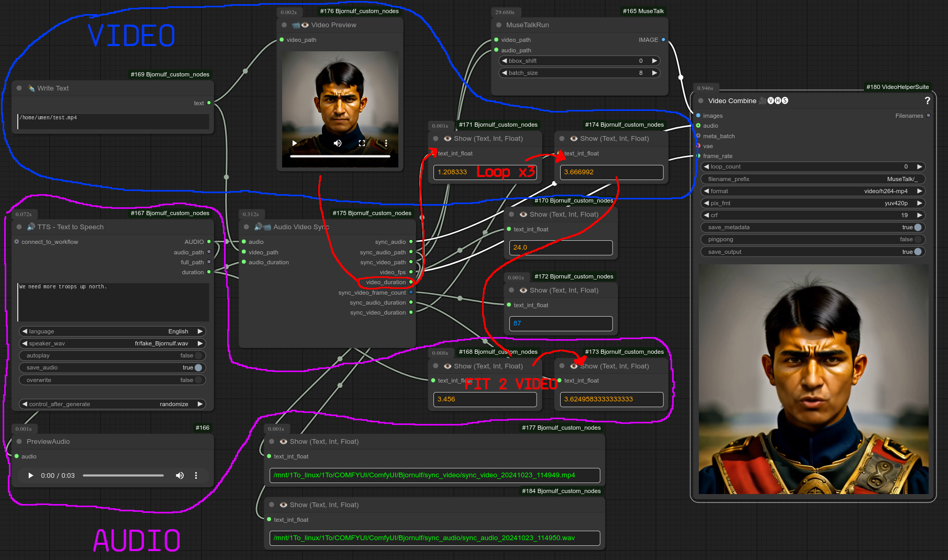This screenshot has height=560, width=948.
Task: Open PreviewAudio player's three-dot options menu
Action: point(196,475)
